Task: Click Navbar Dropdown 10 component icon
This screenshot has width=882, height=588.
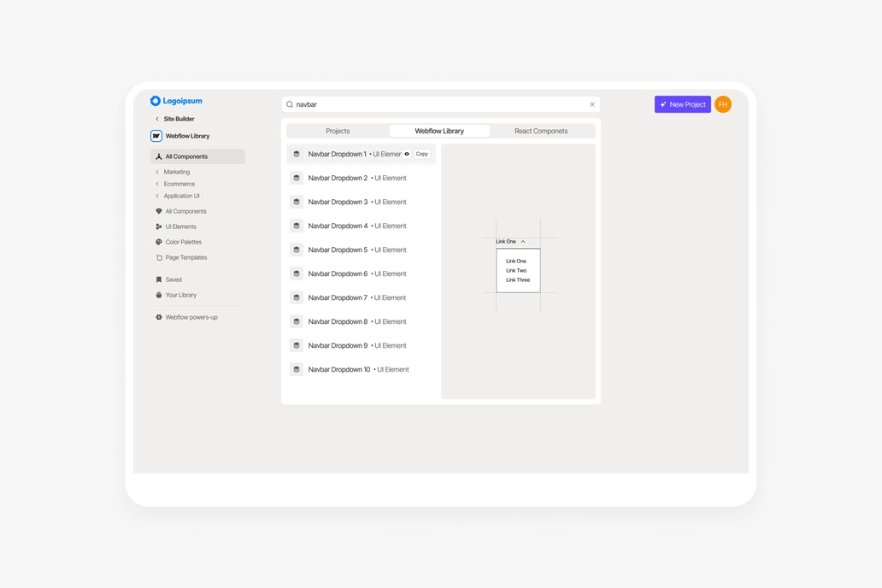Action: pos(297,369)
